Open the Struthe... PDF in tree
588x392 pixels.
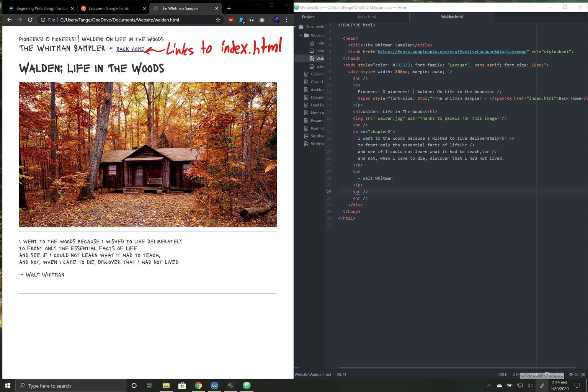tap(314, 136)
